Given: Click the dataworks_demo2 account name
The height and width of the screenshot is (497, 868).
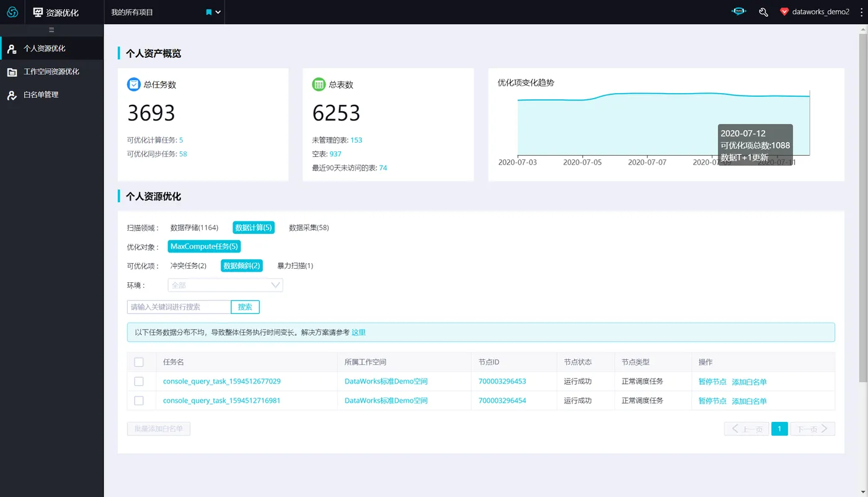Looking at the screenshot, I should (820, 12).
